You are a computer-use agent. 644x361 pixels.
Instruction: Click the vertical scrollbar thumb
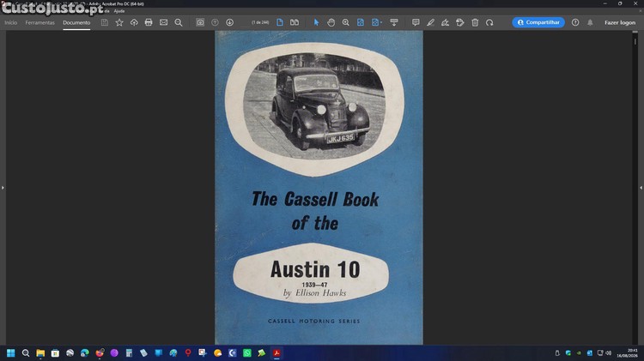pos(635,41)
